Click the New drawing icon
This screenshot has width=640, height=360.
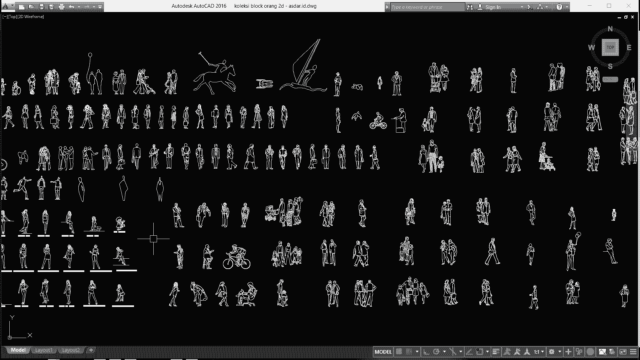(22, 7)
